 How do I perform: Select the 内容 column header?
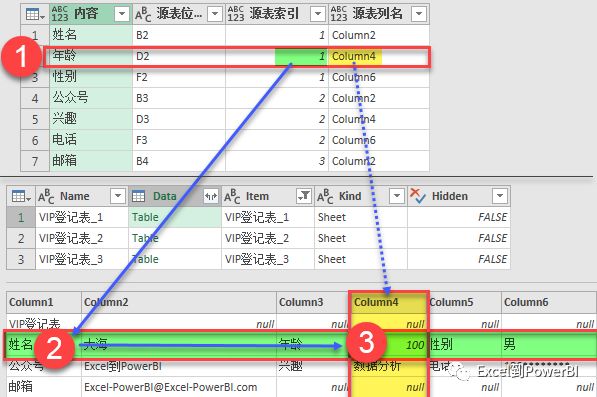(91, 14)
